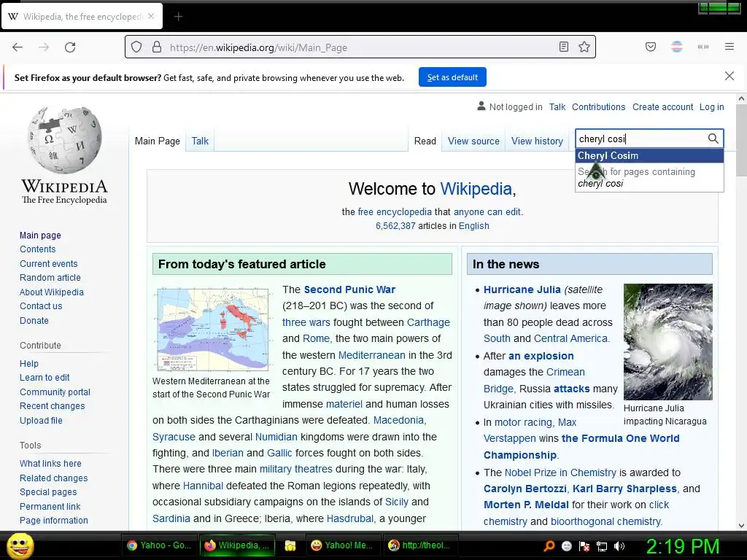Open the Carolyn Bertozzi link
The image size is (747, 560).
point(525,489)
